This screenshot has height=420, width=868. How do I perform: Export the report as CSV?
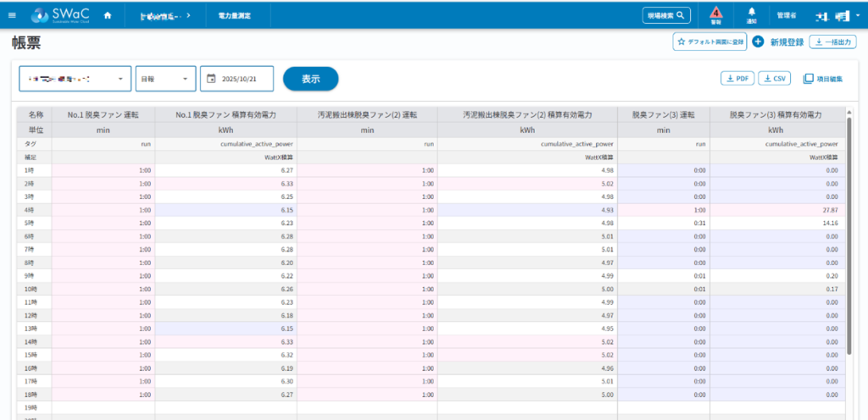pos(774,79)
